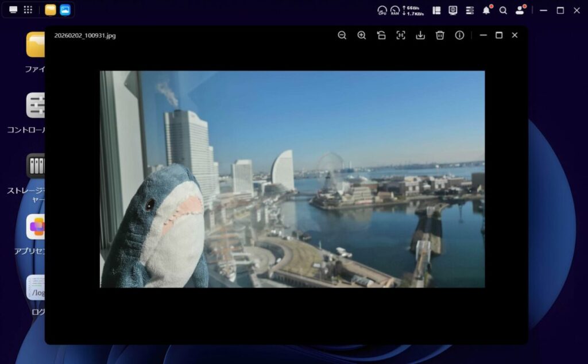This screenshot has width=588, height=364.
Task: Open the search magnifier in top bar
Action: [x=503, y=10]
